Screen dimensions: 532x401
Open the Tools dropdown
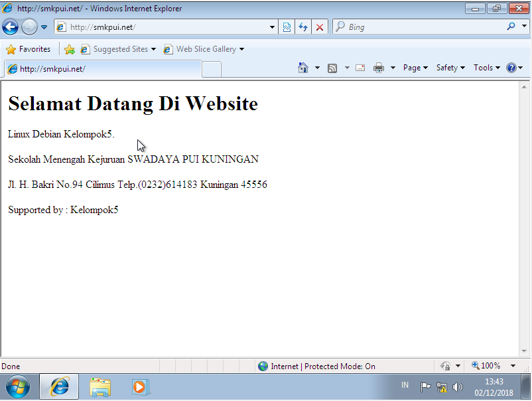pyautogui.click(x=485, y=68)
